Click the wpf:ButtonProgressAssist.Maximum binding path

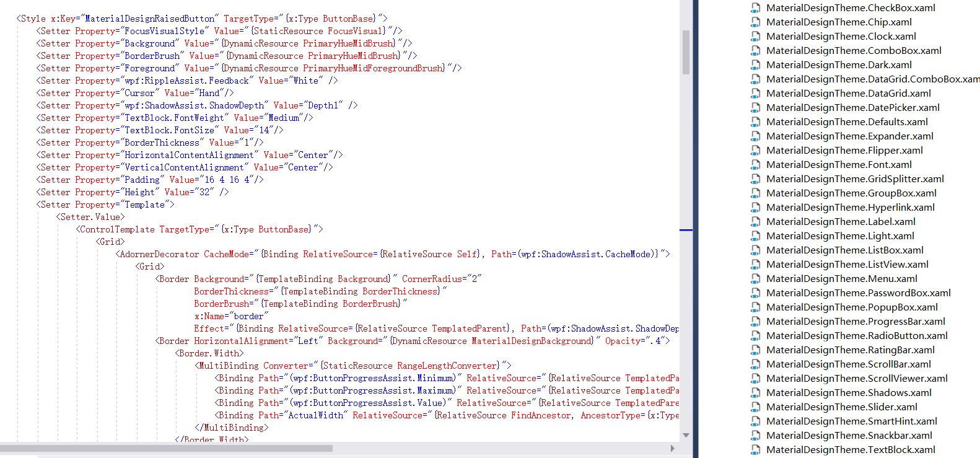pos(372,390)
